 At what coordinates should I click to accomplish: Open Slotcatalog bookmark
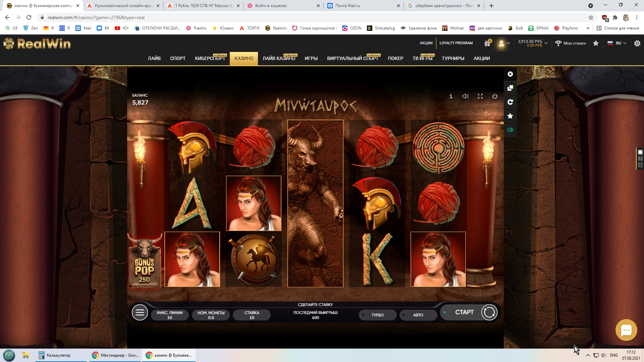tap(381, 28)
